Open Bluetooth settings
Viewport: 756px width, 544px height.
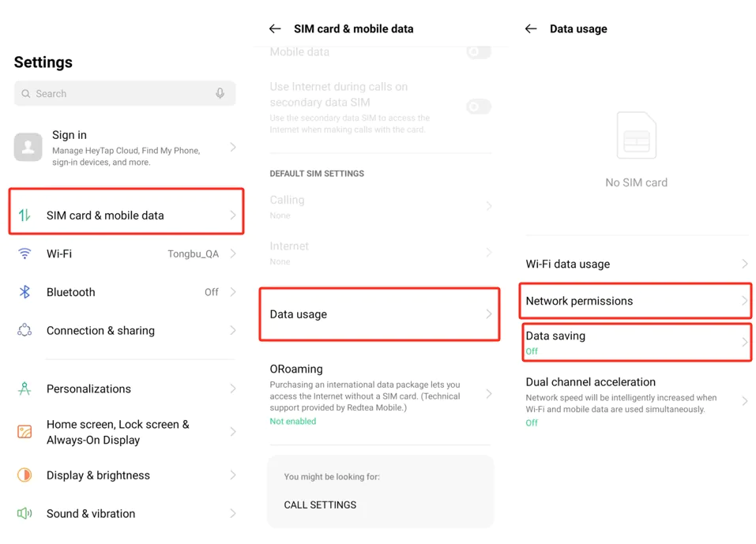(x=126, y=292)
